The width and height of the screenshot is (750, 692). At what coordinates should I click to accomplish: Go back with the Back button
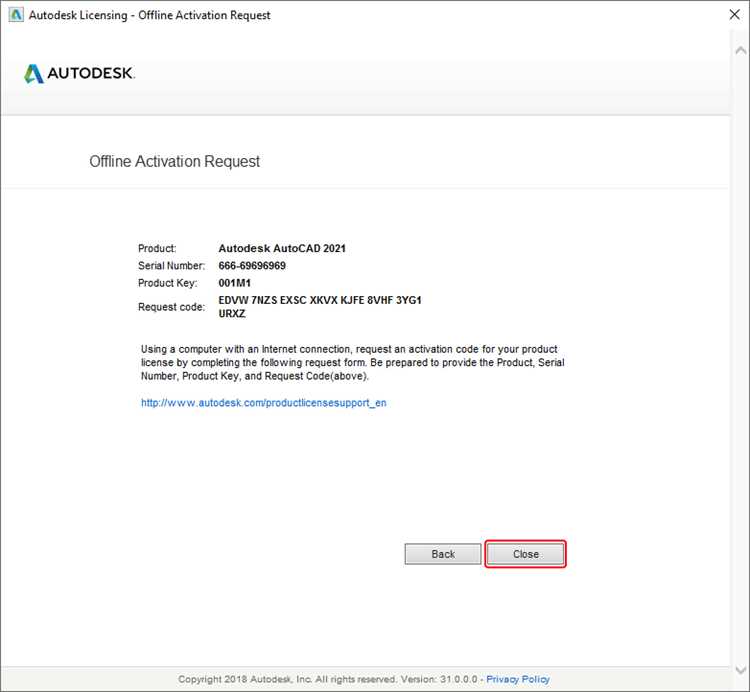[443, 554]
